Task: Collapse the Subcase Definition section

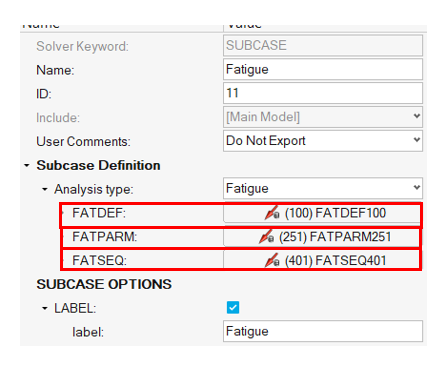Action: pos(27,165)
